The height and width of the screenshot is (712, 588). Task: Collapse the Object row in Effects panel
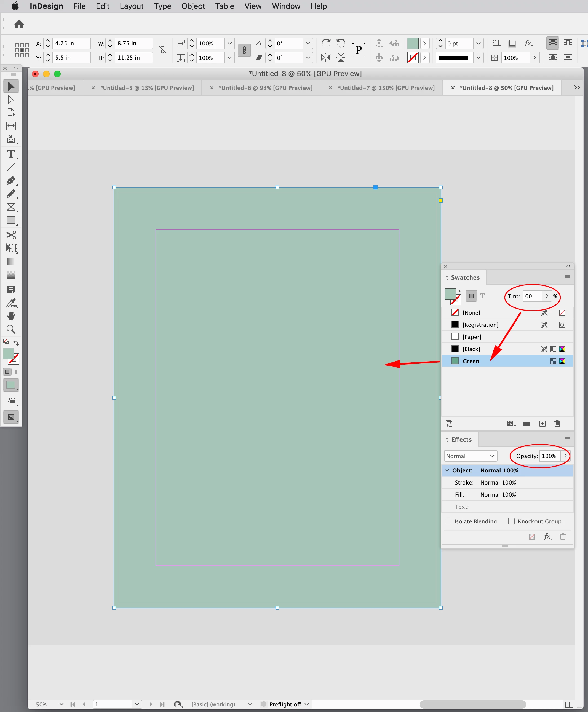[x=447, y=470]
